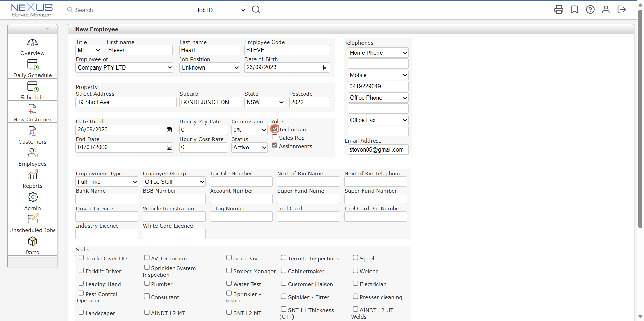This screenshot has height=321, width=644.
Task: Open the New Customer form
Action: (32, 112)
